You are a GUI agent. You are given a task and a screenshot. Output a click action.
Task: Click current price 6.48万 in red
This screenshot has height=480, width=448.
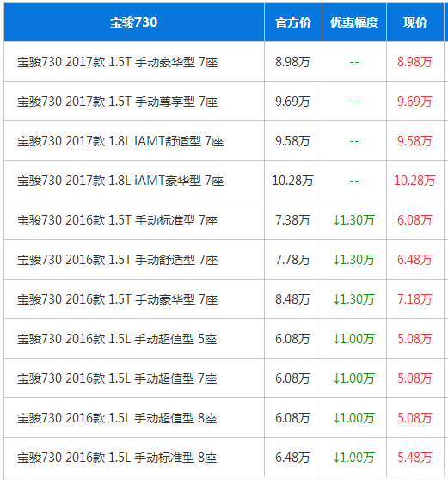[414, 260]
